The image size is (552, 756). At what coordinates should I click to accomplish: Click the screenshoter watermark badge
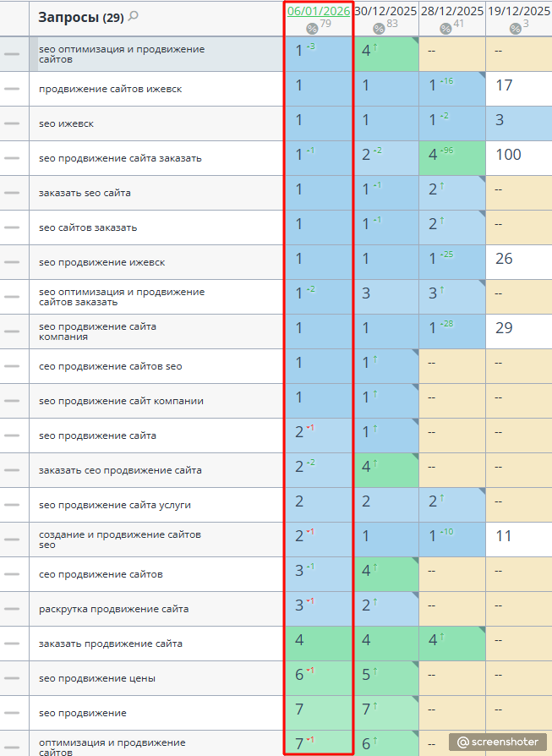[x=498, y=742]
